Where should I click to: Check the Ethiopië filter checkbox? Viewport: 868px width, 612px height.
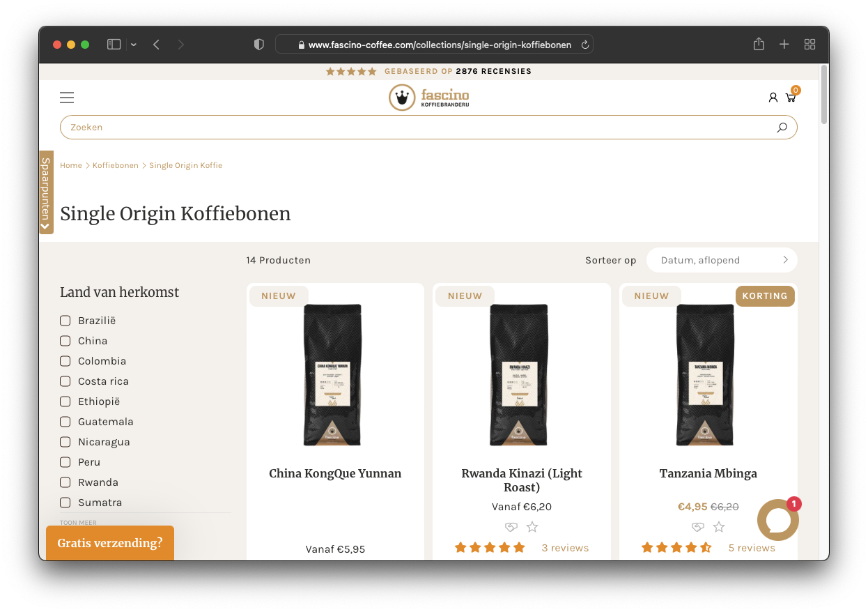click(65, 401)
